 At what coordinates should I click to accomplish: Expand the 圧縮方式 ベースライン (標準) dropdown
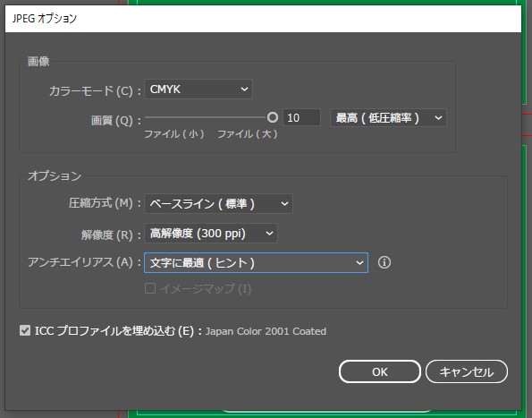coord(218,204)
